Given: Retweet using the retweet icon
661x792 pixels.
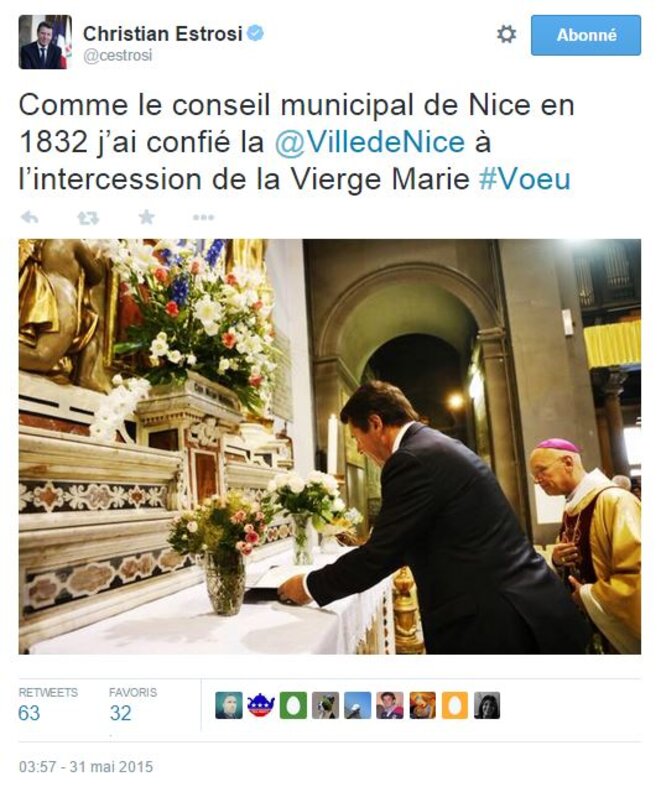Looking at the screenshot, I should click(88, 218).
